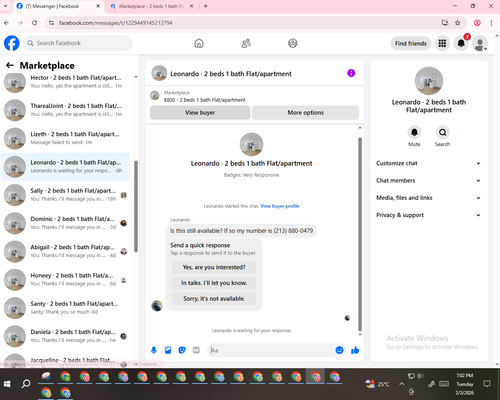Click the View buyer button

200,113
